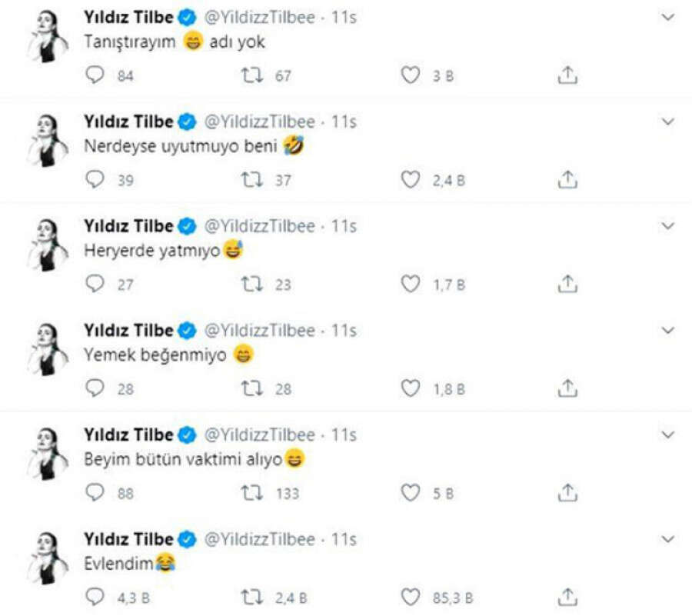Reply to the 'Heryerde yatmıyo' tweet
Image resolution: width=692 pixels, height=616 pixels.
point(95,284)
